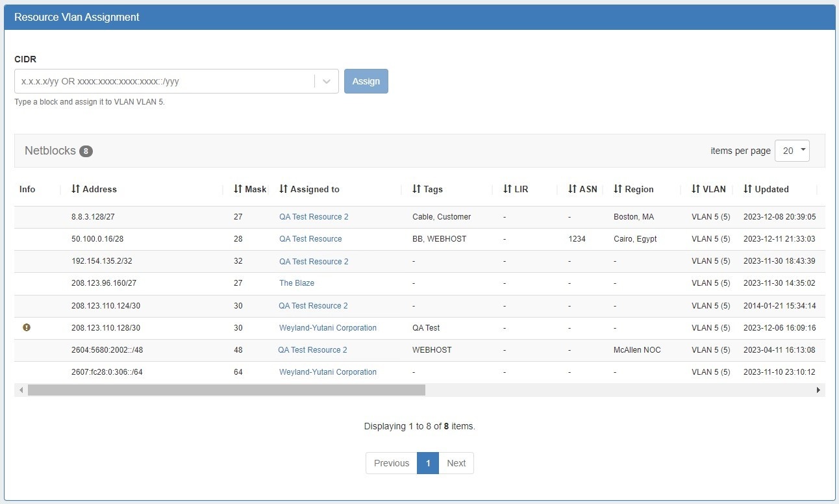Click the Assign button
839x504 pixels.
[366, 81]
